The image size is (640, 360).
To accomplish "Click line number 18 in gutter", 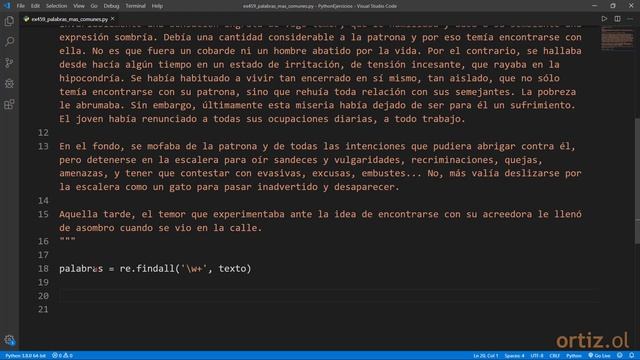I will [43, 269].
